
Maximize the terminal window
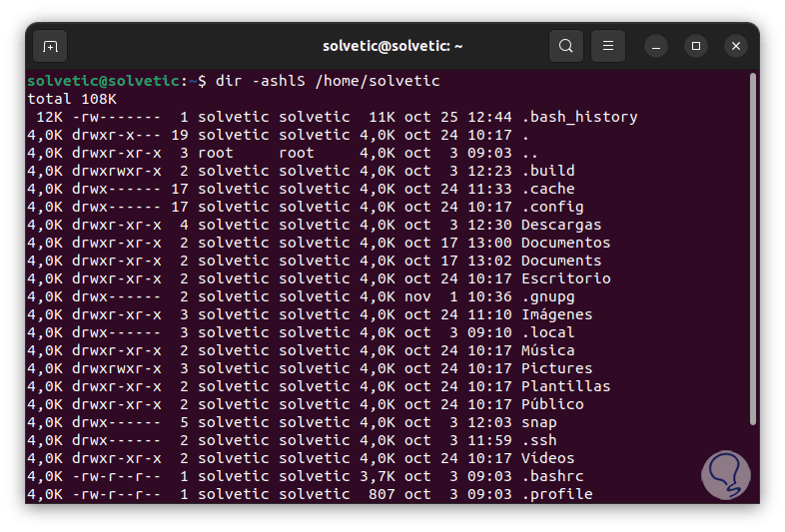(x=696, y=46)
